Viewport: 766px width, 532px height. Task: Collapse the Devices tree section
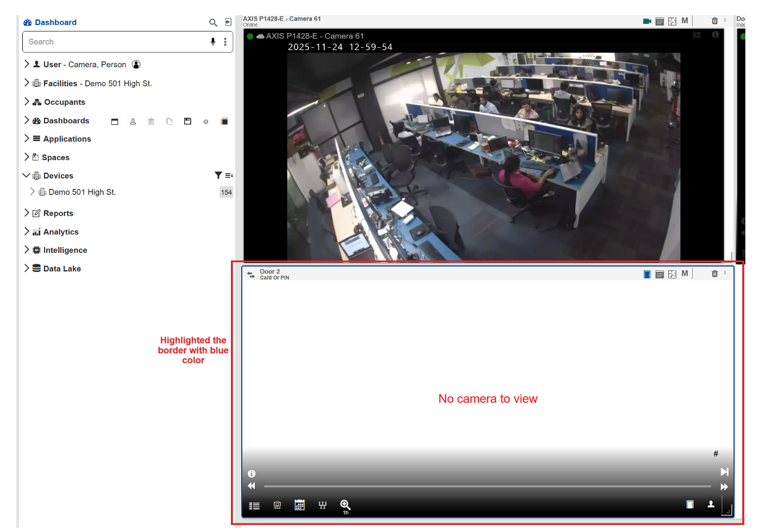[x=26, y=175]
